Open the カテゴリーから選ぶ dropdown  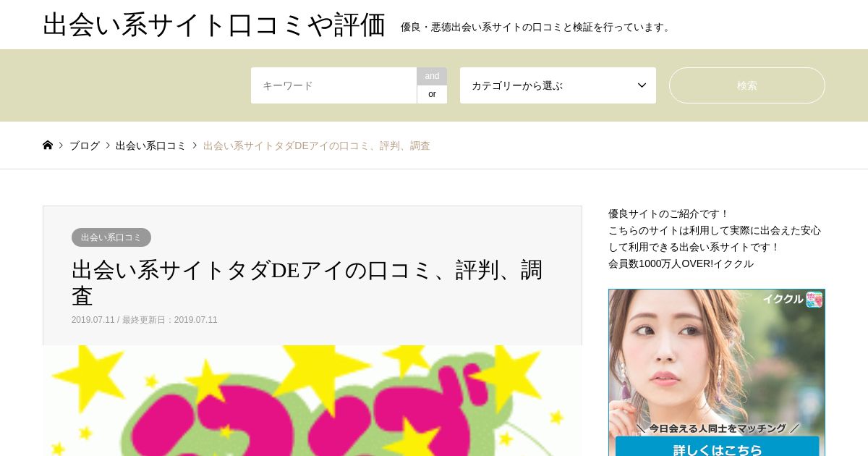[x=558, y=85]
